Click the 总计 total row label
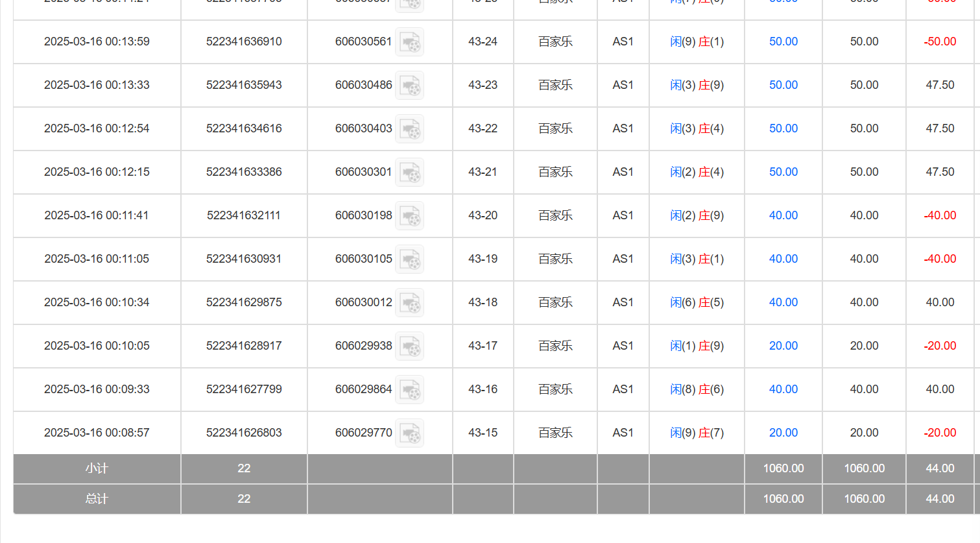The width and height of the screenshot is (980, 543). tap(97, 499)
